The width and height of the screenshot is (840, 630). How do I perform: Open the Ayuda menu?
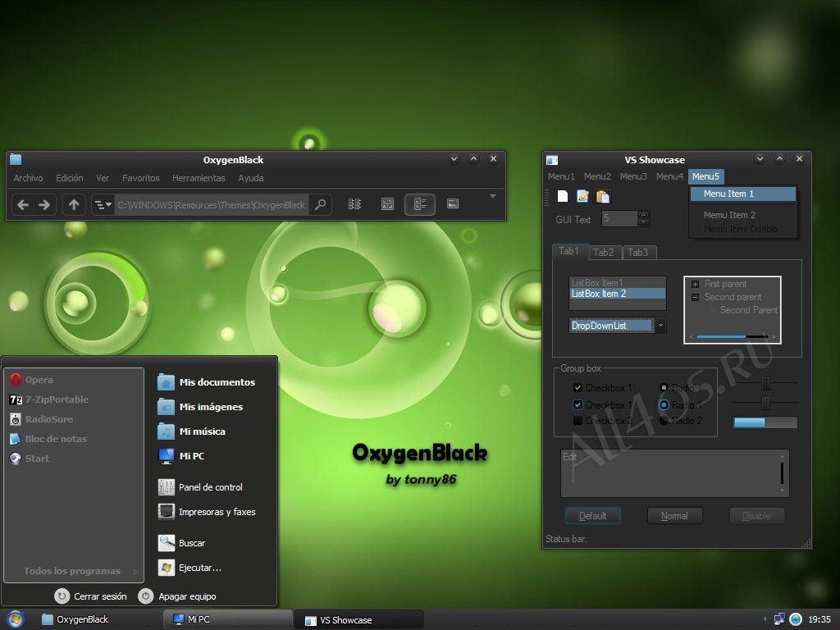pos(251,178)
